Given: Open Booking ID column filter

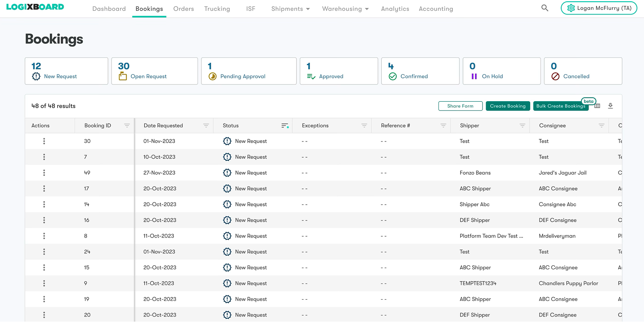Looking at the screenshot, I should 127,126.
